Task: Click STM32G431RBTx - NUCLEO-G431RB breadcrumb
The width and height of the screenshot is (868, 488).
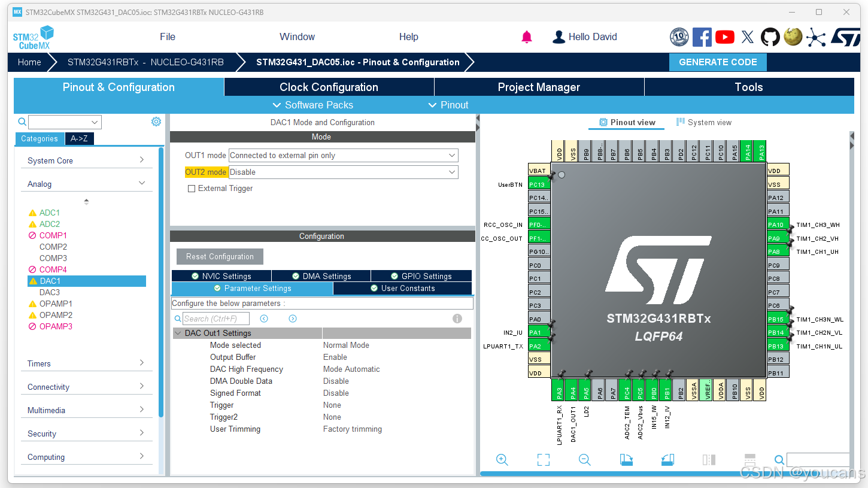Action: [x=145, y=62]
